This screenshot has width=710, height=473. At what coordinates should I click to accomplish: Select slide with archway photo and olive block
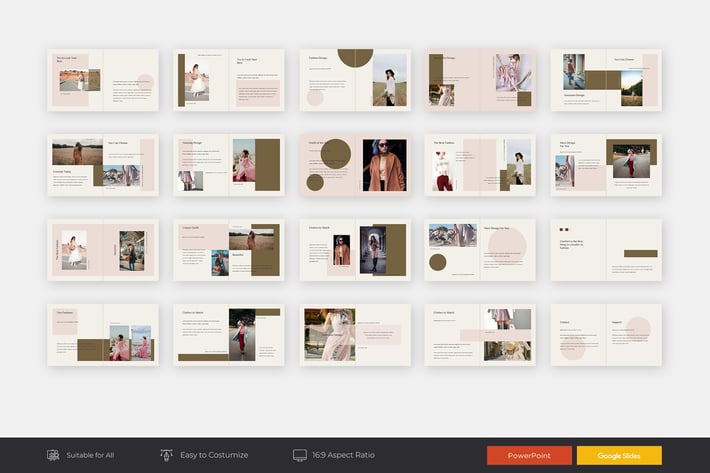click(355, 250)
